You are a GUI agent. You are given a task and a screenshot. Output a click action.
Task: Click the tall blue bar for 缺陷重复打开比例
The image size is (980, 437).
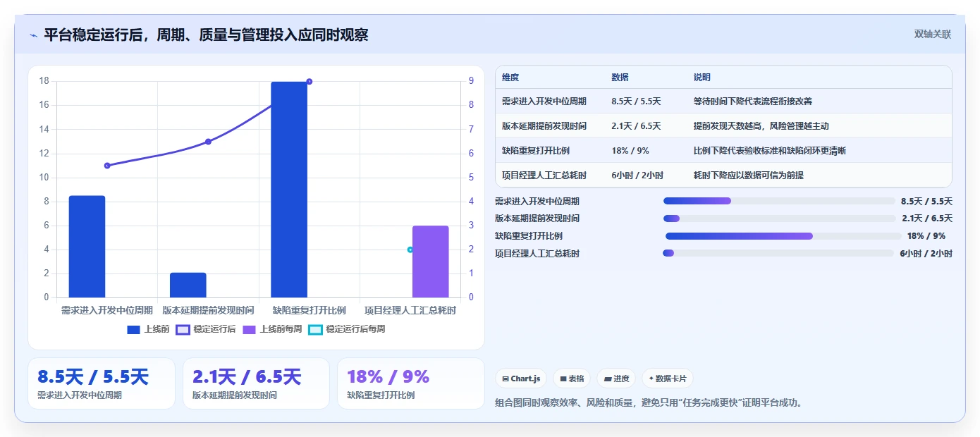click(x=289, y=190)
